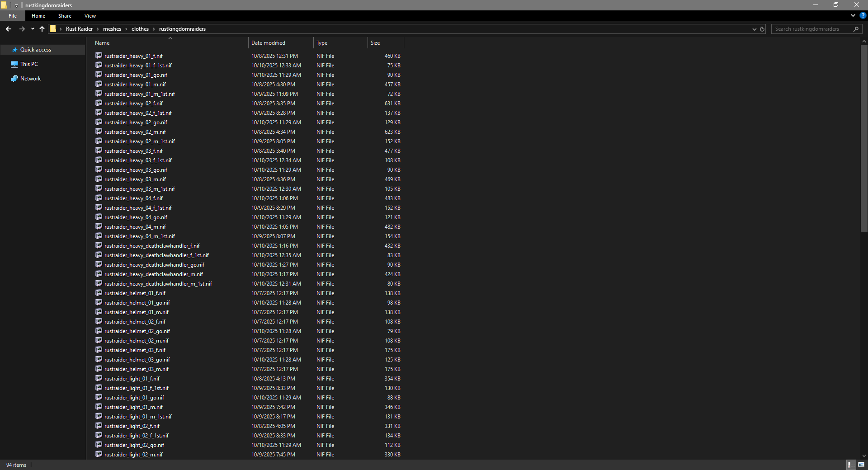Select rustraider_heavy_03_m.nif file icon
This screenshot has width=868, height=470.
pos(99,179)
